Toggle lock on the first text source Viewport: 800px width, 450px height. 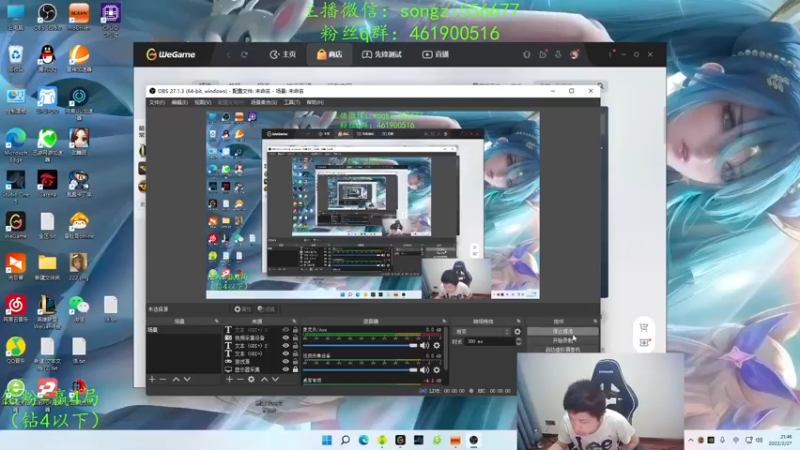pos(295,330)
